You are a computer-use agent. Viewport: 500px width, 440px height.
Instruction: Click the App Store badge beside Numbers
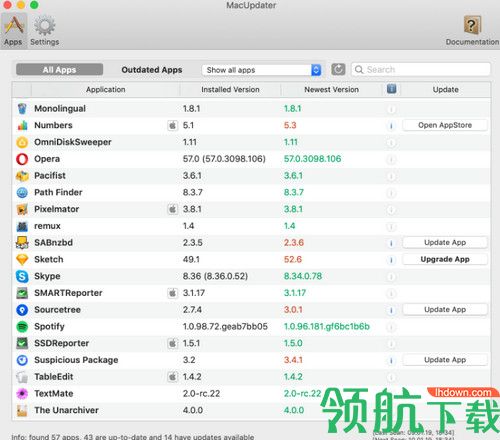172,125
